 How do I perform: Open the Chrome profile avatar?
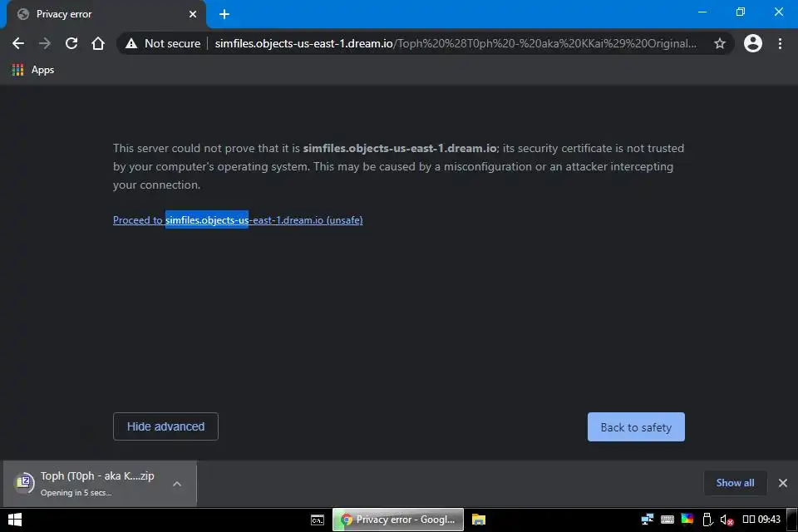coord(753,44)
